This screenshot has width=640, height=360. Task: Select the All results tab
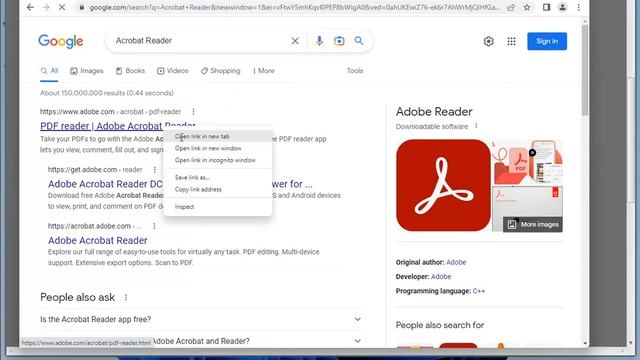coord(49,71)
